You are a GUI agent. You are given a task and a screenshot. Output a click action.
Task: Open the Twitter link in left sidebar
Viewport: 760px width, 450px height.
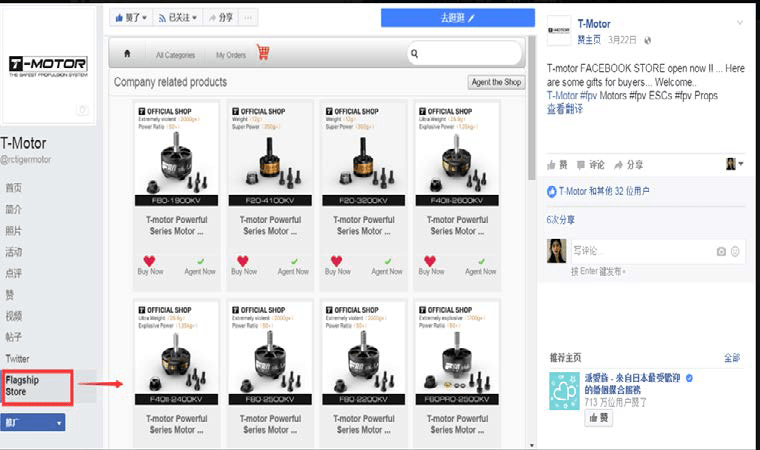[17, 358]
